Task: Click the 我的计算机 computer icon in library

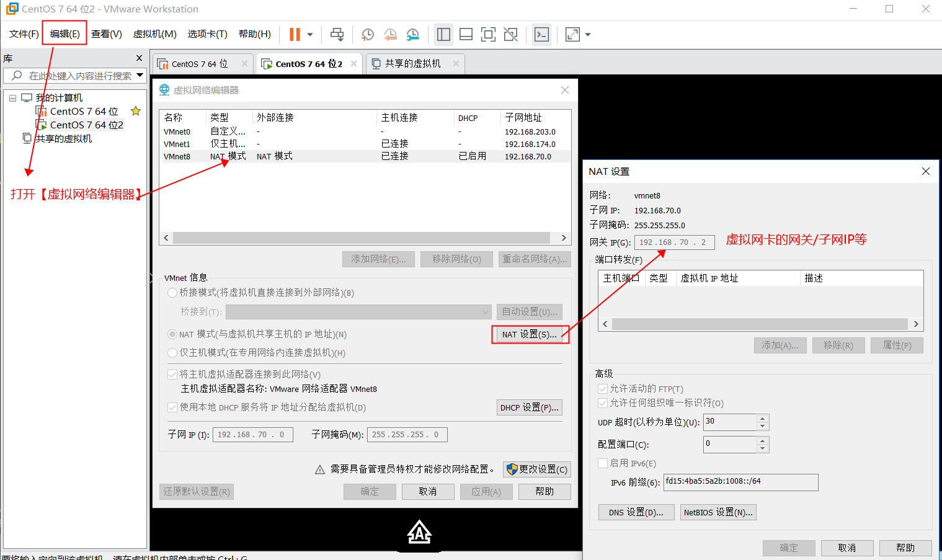Action: pos(27,97)
